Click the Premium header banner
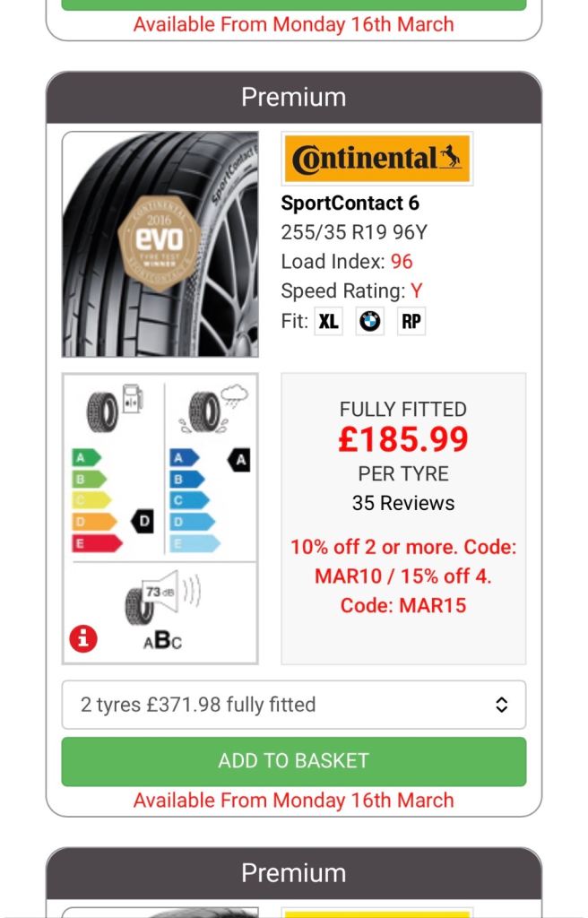Screen dimensions: 588x918 [293, 97]
